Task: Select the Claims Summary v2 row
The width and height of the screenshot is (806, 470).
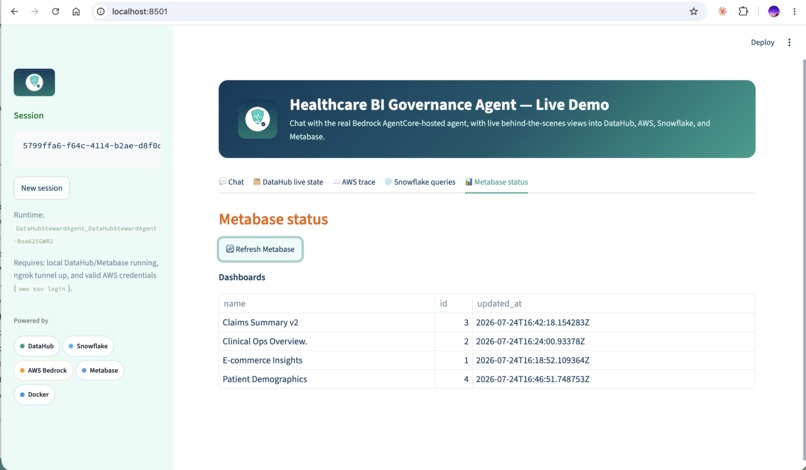Action: click(487, 322)
